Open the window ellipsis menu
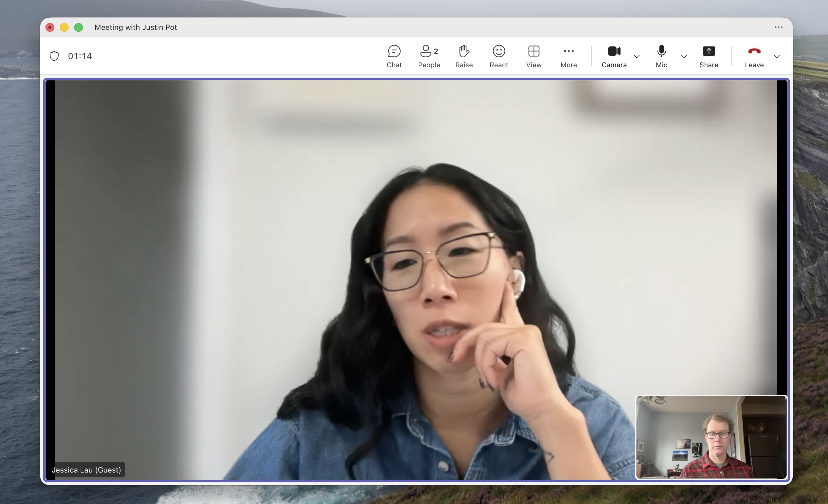Viewport: 828px width, 504px height. (778, 27)
